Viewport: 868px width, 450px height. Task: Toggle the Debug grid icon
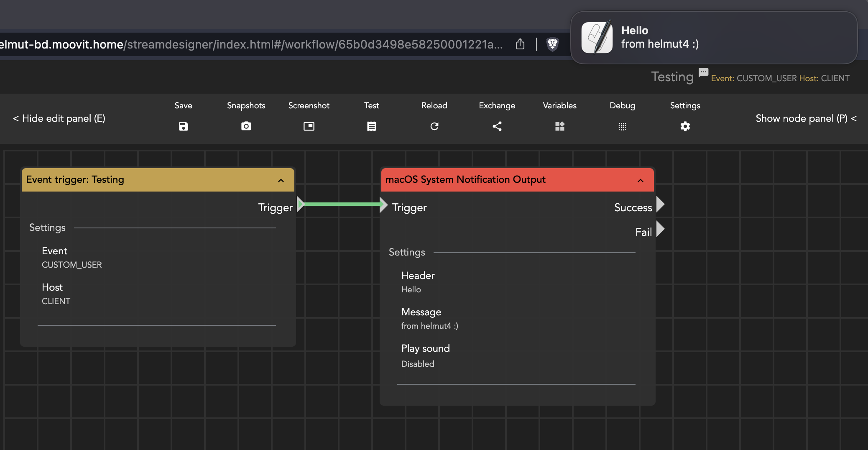click(x=623, y=126)
